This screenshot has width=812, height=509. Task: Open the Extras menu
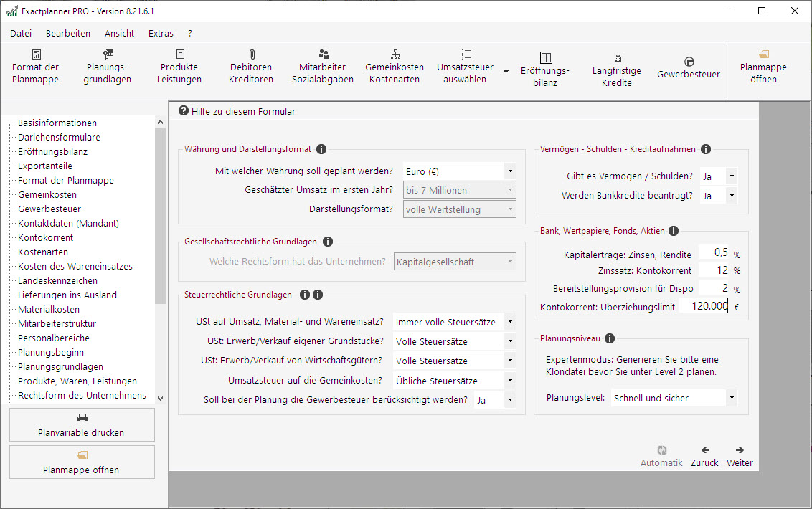click(x=161, y=33)
